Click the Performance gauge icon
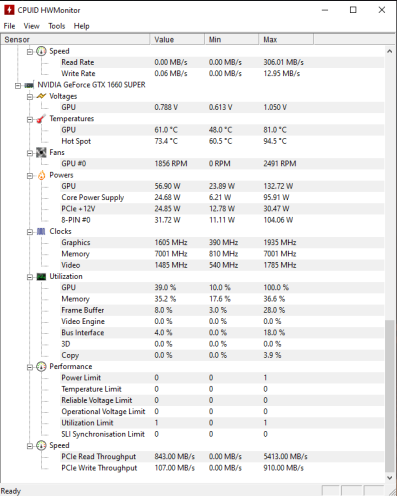 coord(41,367)
